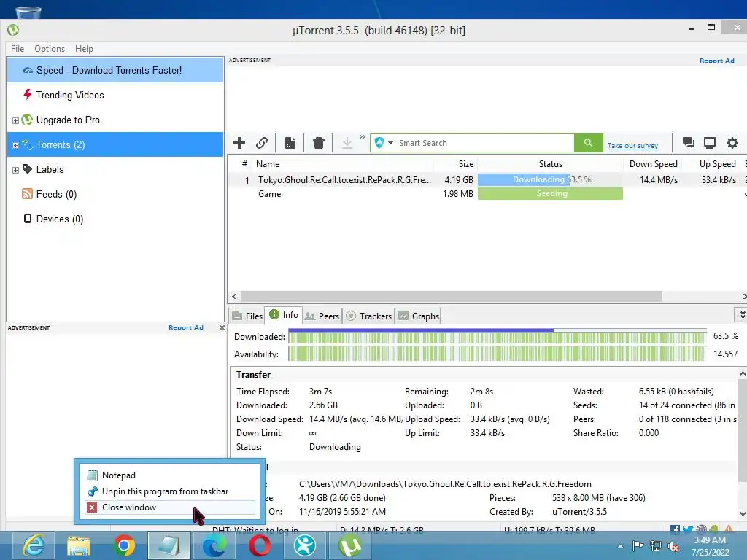The width and height of the screenshot is (747, 560).
Task: Click the Start torrent down-arrow icon
Action: (347, 143)
